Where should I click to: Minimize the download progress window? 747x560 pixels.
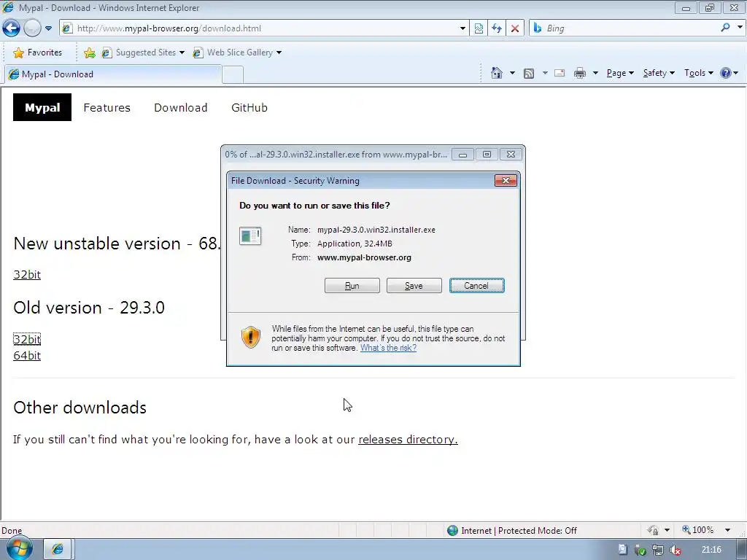(x=462, y=155)
